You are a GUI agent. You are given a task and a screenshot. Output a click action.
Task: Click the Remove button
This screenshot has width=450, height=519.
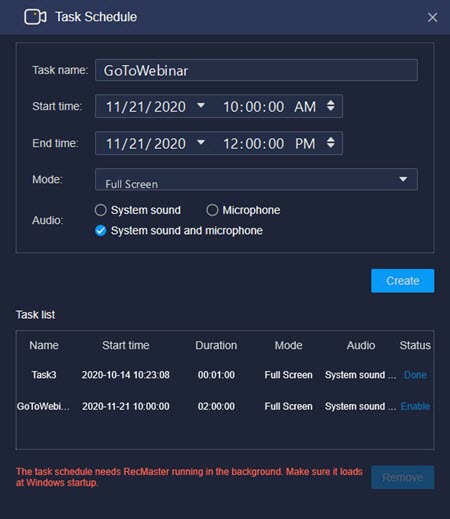pyautogui.click(x=403, y=477)
